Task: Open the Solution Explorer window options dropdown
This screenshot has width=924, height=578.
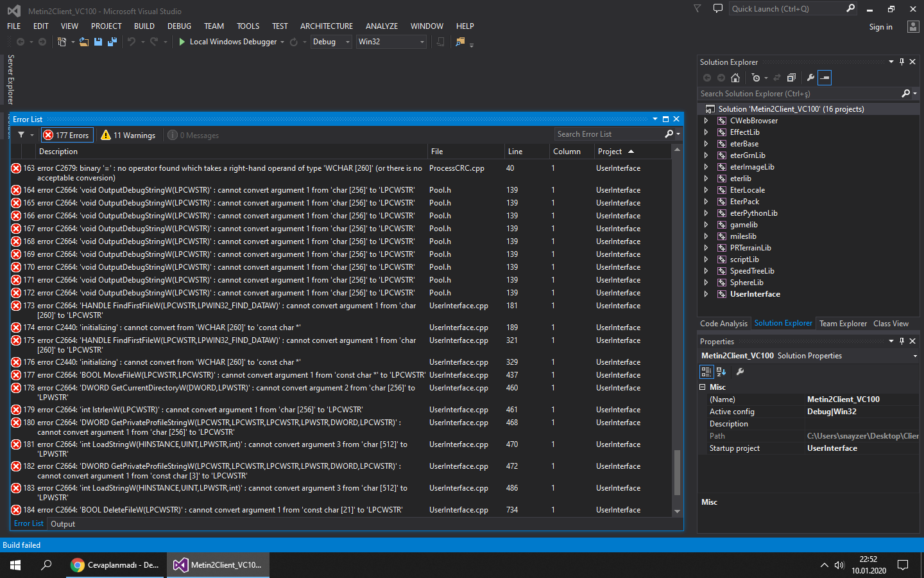Action: [891, 62]
